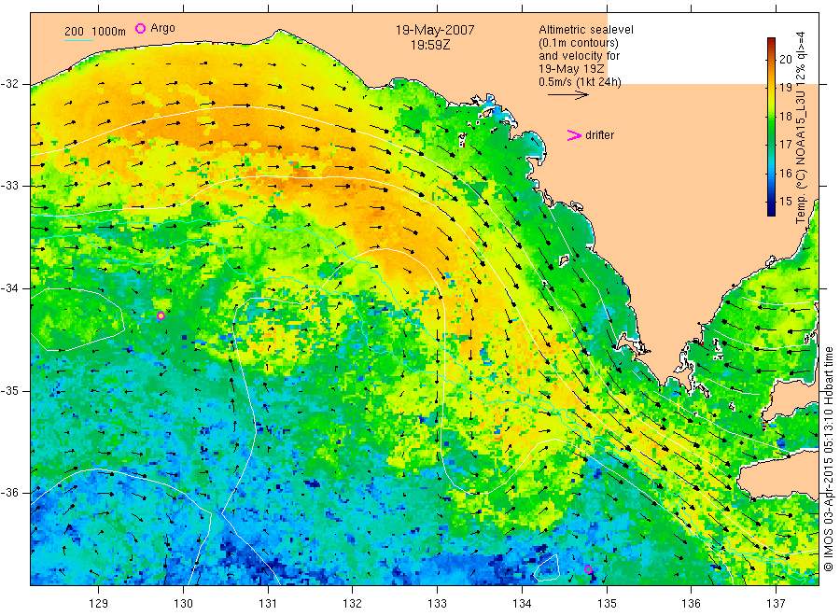Click the cyan depth contour legend line

(x=78, y=41)
